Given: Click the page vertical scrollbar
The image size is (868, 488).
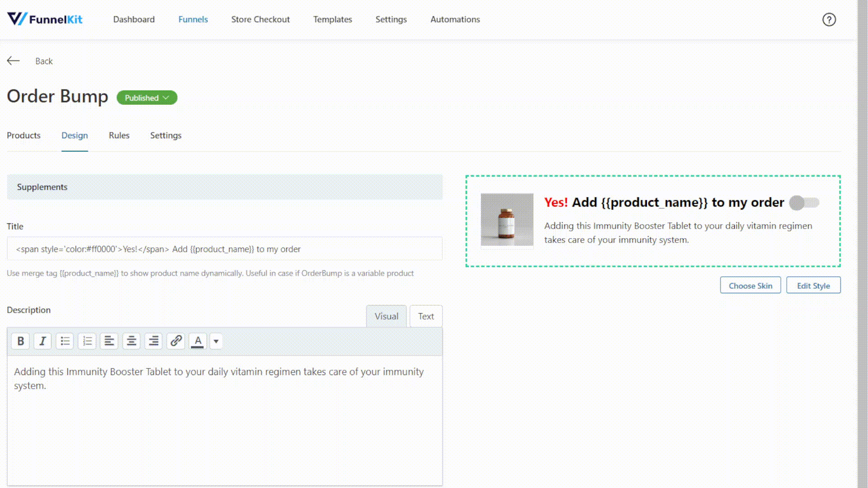Looking at the screenshot, I should 863,244.
